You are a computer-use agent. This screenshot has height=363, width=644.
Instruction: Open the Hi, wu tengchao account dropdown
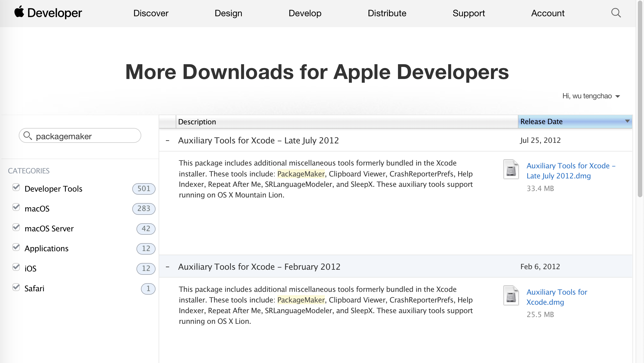point(591,96)
